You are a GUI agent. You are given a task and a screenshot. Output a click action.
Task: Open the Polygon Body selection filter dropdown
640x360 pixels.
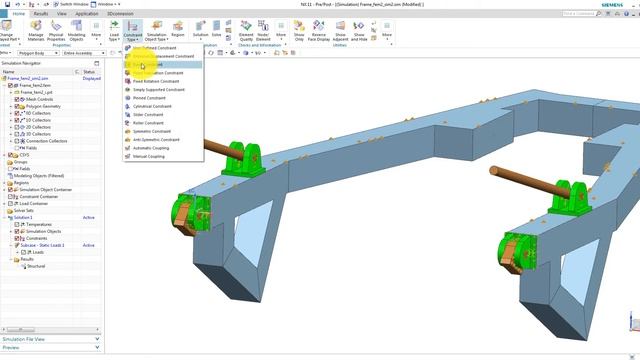point(38,53)
